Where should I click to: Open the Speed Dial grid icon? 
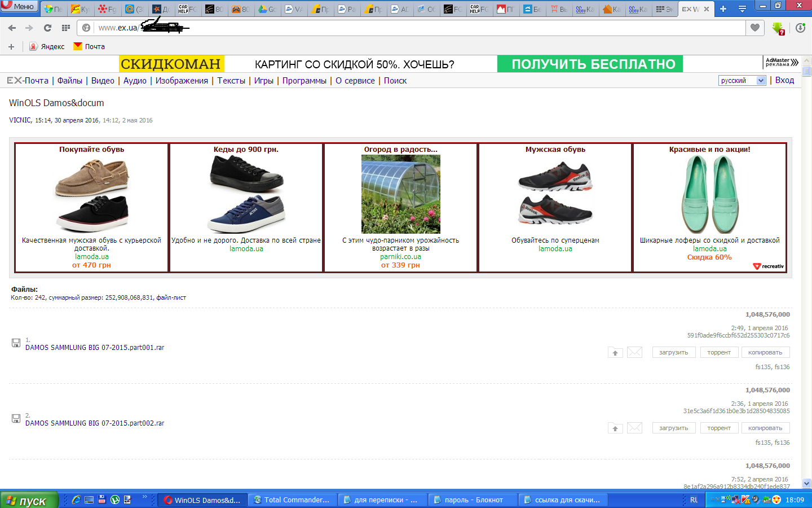[x=66, y=28]
